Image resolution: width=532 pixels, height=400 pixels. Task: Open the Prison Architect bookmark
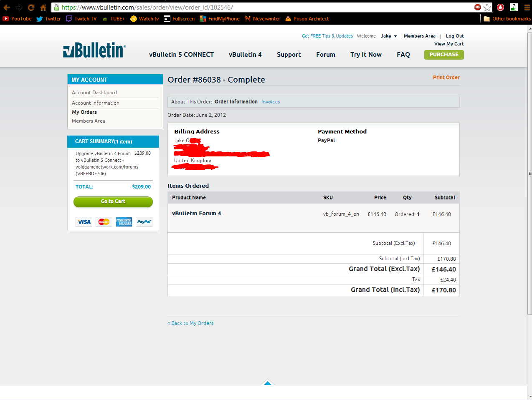pyautogui.click(x=307, y=19)
